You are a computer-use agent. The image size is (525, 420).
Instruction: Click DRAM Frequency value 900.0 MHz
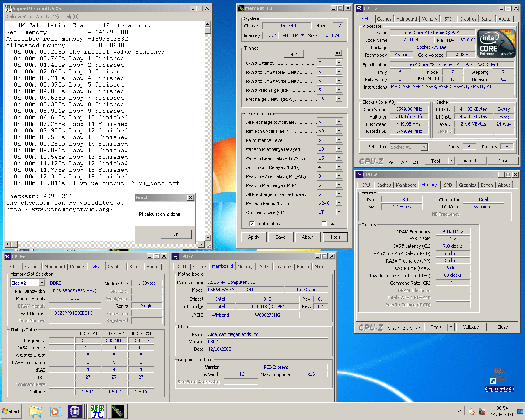point(453,231)
